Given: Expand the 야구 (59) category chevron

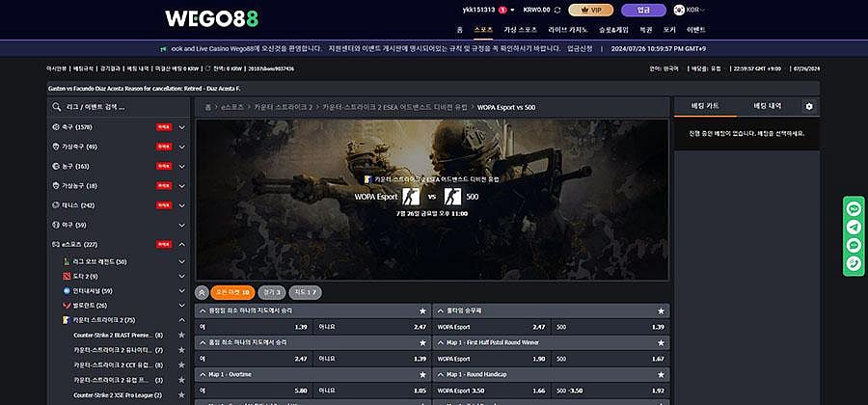Looking at the screenshot, I should click(x=181, y=226).
